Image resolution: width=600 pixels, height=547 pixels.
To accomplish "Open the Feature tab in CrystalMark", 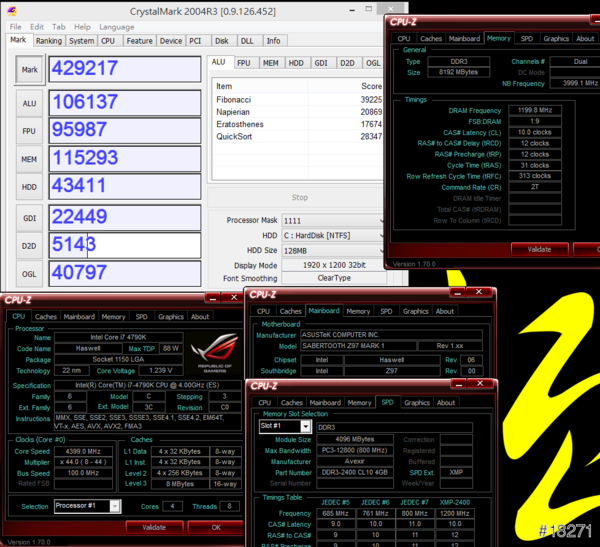I will 140,41.
